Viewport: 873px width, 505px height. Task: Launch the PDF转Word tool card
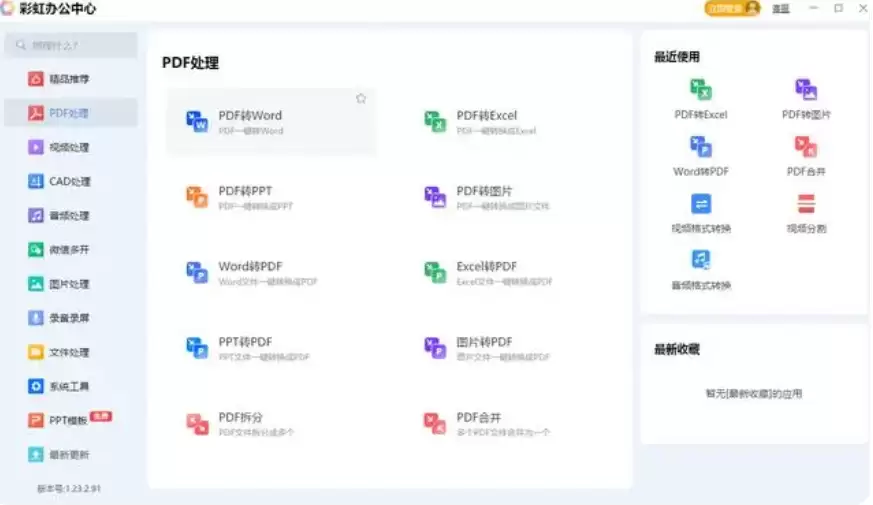click(x=271, y=122)
